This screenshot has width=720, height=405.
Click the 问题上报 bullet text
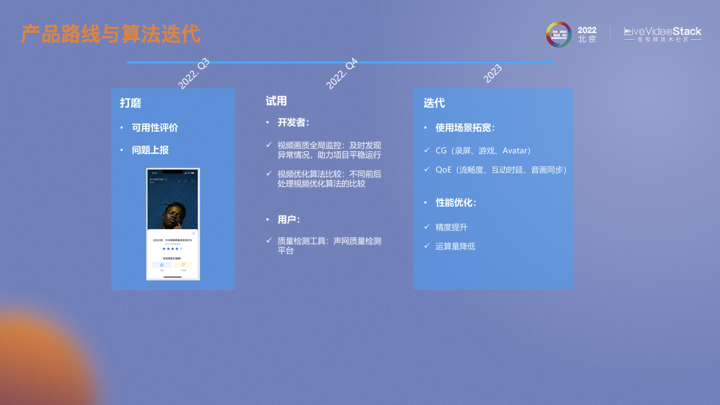pos(150,150)
